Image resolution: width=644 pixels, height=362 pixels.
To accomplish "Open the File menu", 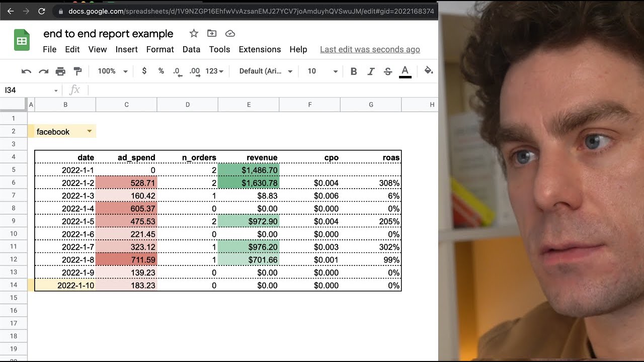I will pos(50,49).
